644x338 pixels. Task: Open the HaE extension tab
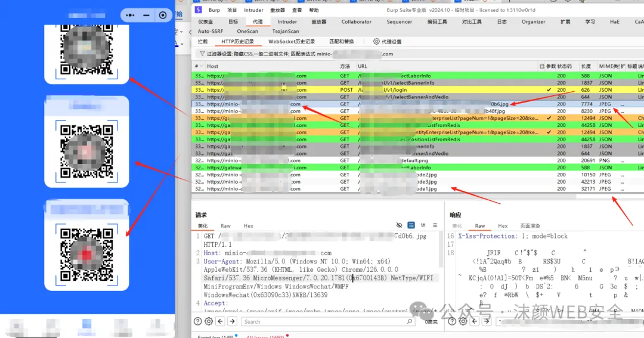[x=614, y=22]
